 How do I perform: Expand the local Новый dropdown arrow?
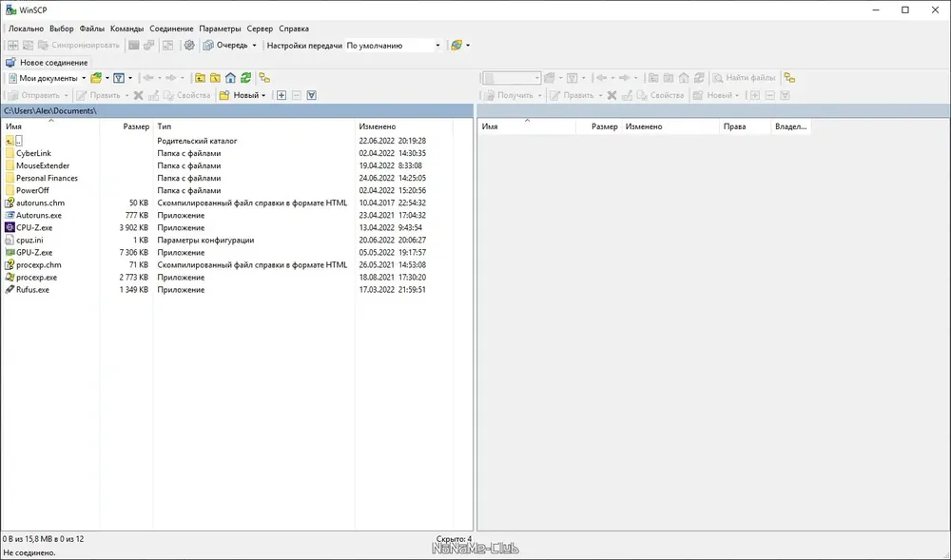tap(263, 95)
